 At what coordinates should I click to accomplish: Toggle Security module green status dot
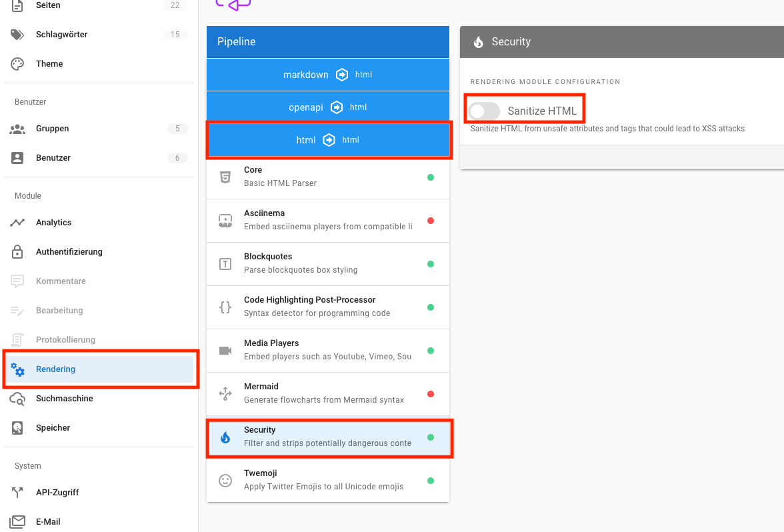431,437
